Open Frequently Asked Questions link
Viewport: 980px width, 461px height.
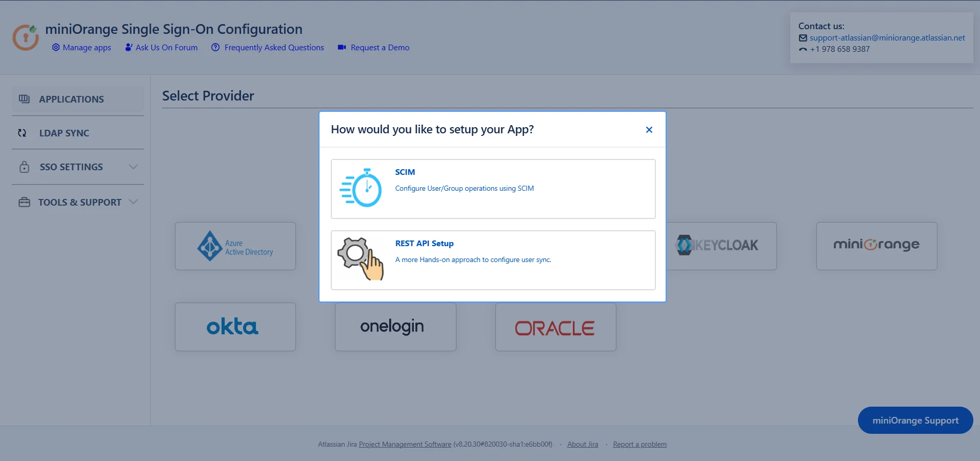click(x=274, y=48)
